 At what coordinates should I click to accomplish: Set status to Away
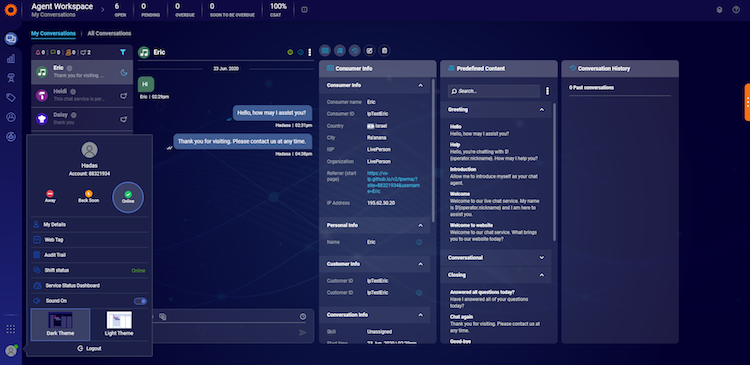tap(50, 197)
